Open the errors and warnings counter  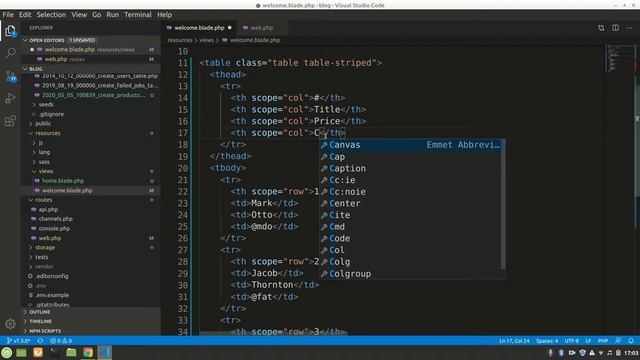(x=61, y=341)
